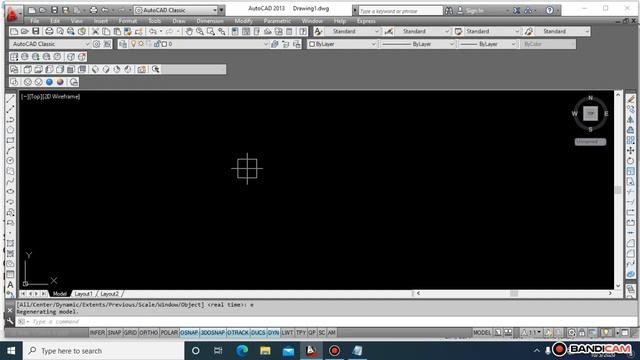Toggle SNAP mode
The height and width of the screenshot is (360, 640).
coord(114,333)
